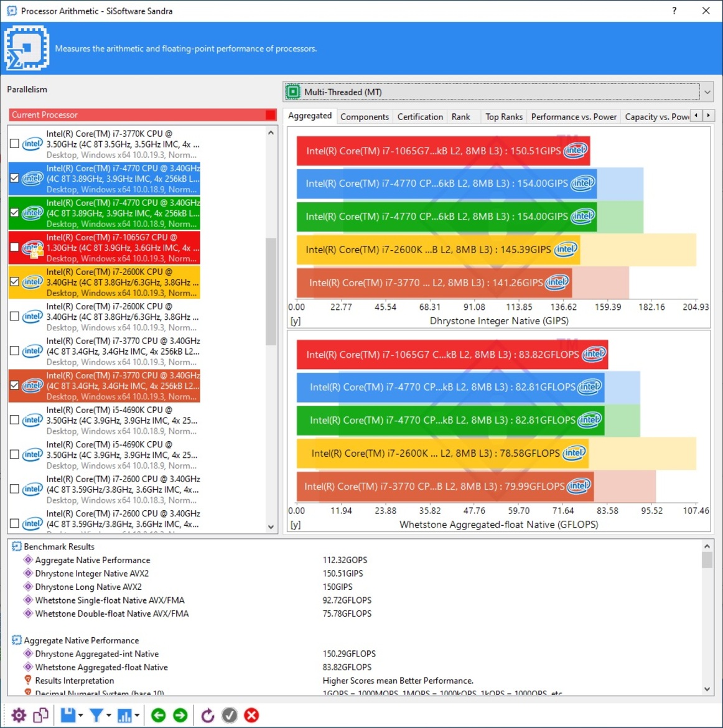Screen dimensions: 723x728
Task: Click the Intel logo of the i7-3770K row
Action: (32, 144)
